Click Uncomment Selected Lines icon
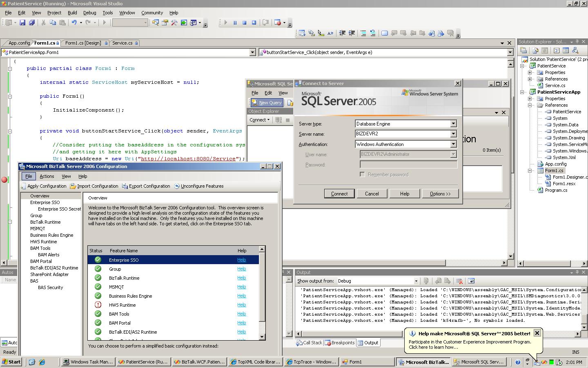The image size is (588, 368). [x=373, y=33]
